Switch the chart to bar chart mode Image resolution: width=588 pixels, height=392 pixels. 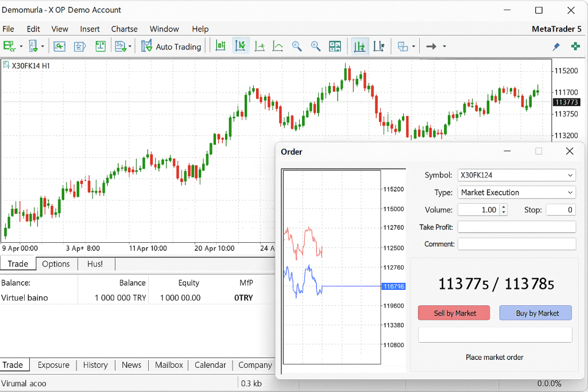[x=220, y=46]
